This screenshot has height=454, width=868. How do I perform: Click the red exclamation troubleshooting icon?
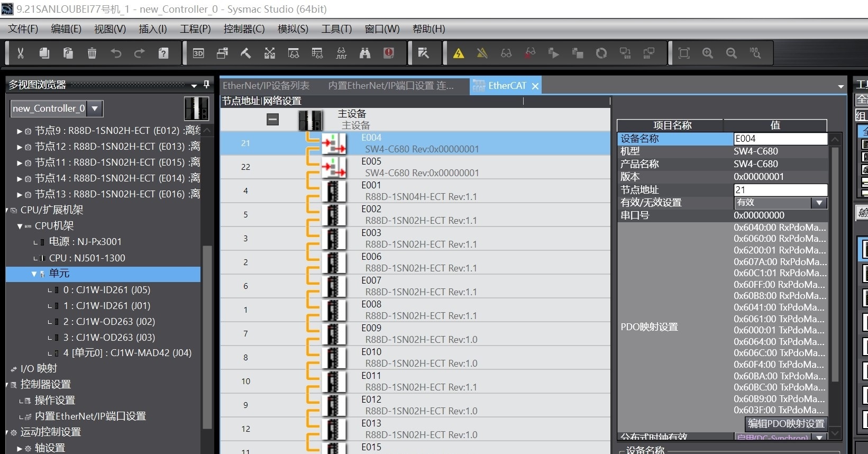pos(389,53)
